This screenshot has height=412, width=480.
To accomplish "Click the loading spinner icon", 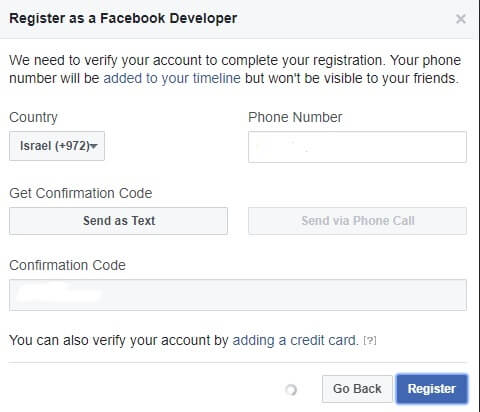I will tap(291, 389).
